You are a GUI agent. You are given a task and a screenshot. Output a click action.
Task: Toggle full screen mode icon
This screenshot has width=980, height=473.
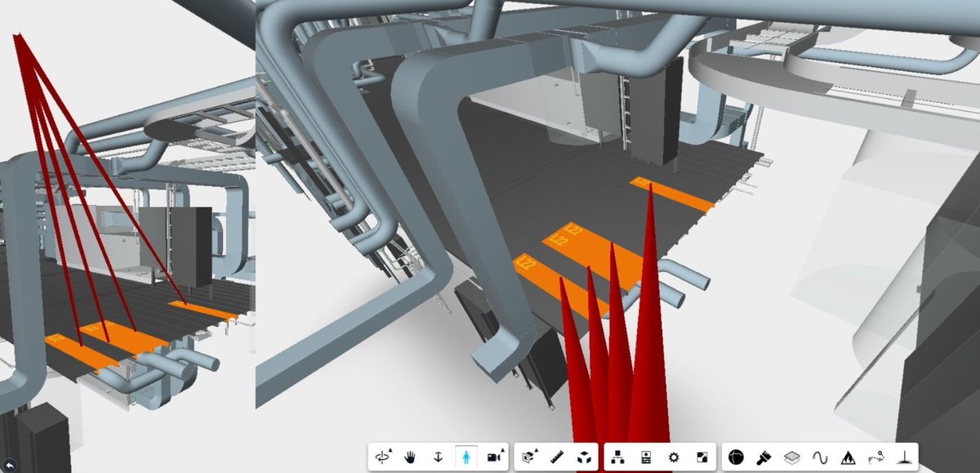[702, 457]
